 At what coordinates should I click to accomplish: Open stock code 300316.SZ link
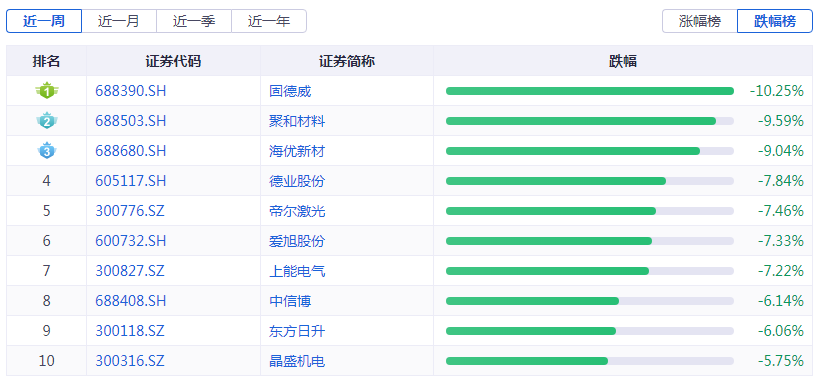coord(130,361)
